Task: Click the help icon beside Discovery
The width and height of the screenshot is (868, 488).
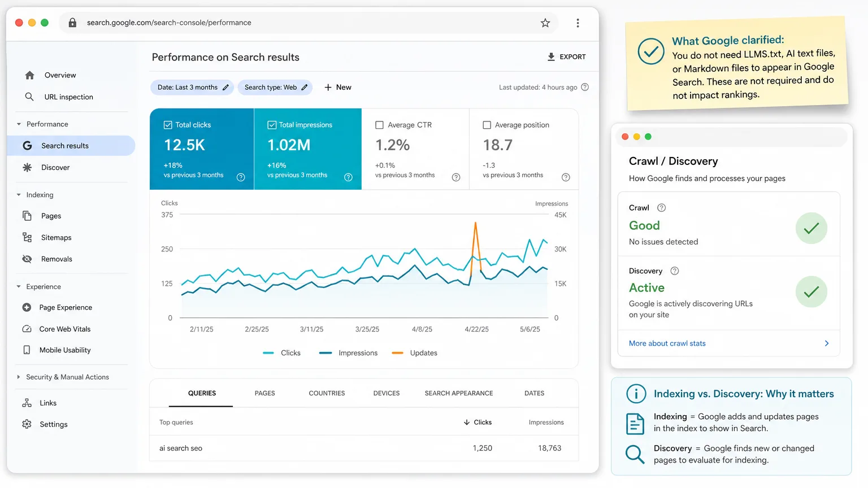Action: (674, 271)
